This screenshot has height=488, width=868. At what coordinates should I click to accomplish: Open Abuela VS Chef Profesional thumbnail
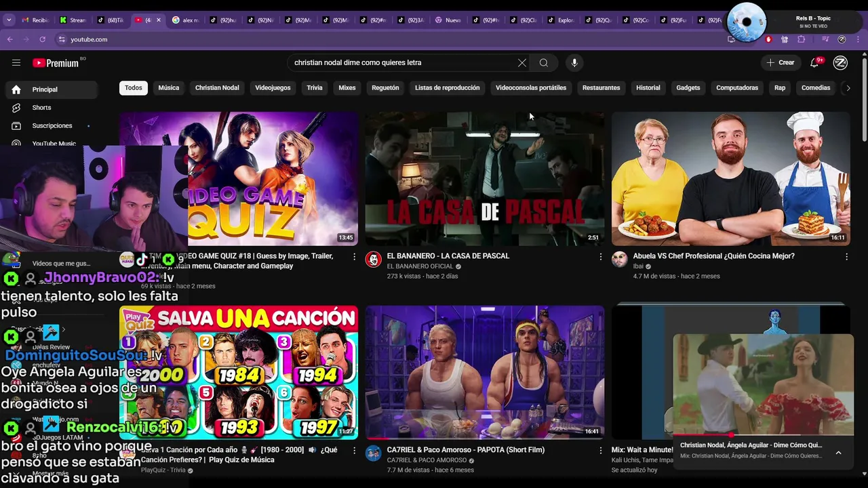coord(730,178)
